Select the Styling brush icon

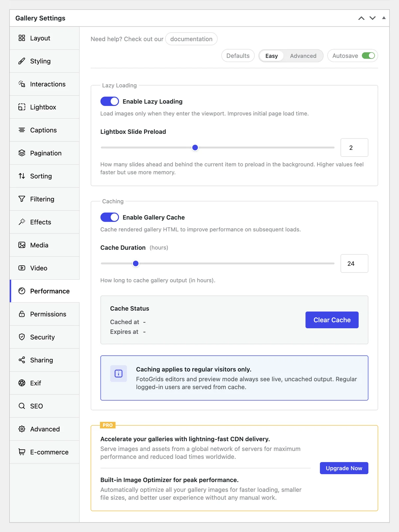[x=22, y=61]
